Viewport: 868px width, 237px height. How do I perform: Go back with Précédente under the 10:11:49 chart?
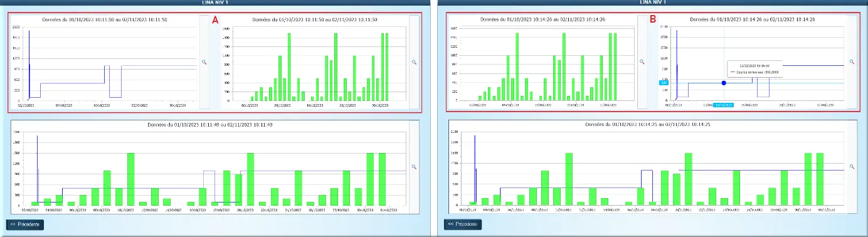(26, 224)
